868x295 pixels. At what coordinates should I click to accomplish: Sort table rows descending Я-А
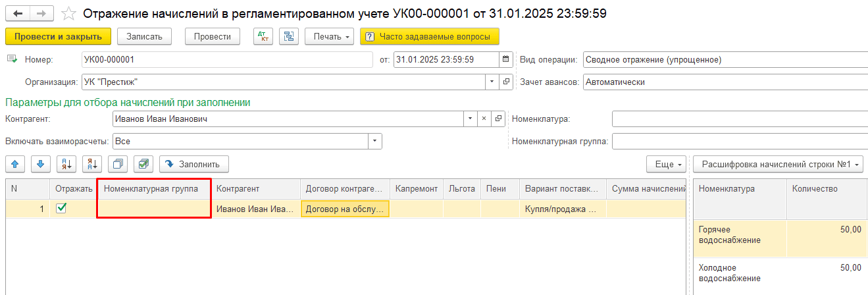tap(91, 163)
